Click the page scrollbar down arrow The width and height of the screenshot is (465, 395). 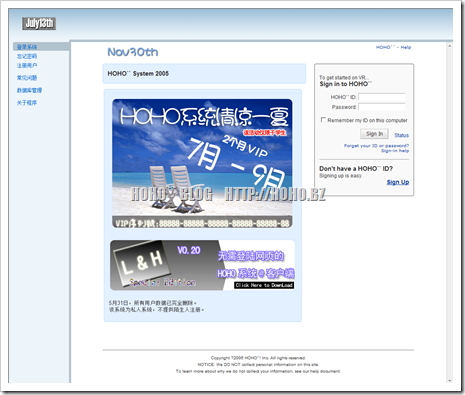450,381
